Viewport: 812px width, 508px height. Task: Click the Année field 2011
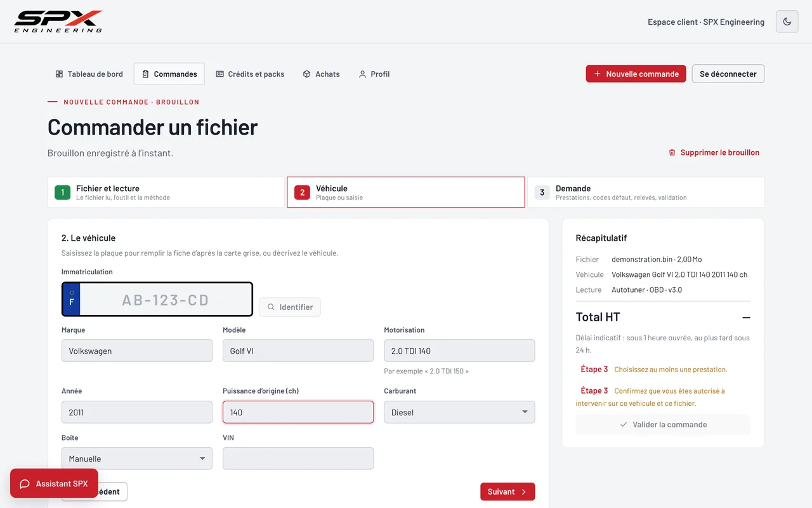(137, 412)
